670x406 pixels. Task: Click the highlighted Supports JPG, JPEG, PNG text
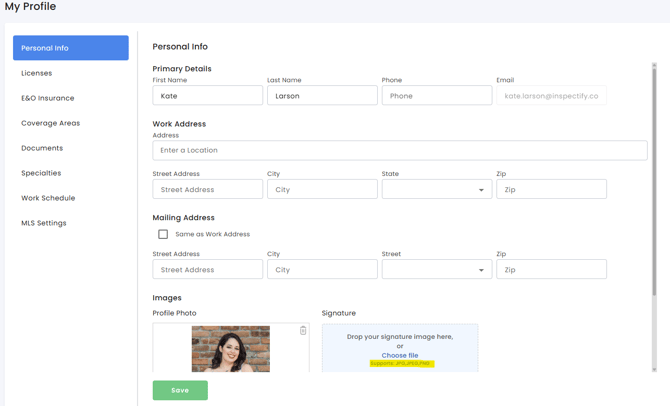(402, 363)
